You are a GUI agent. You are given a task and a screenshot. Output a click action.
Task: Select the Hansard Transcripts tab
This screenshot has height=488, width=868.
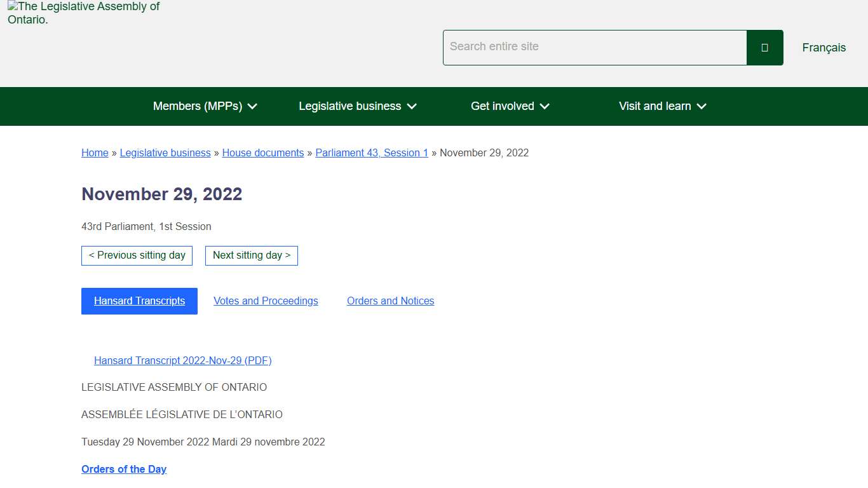(139, 301)
